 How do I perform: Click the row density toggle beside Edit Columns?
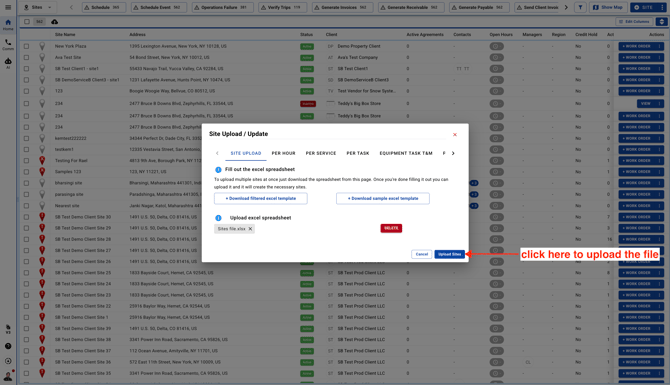661,22
